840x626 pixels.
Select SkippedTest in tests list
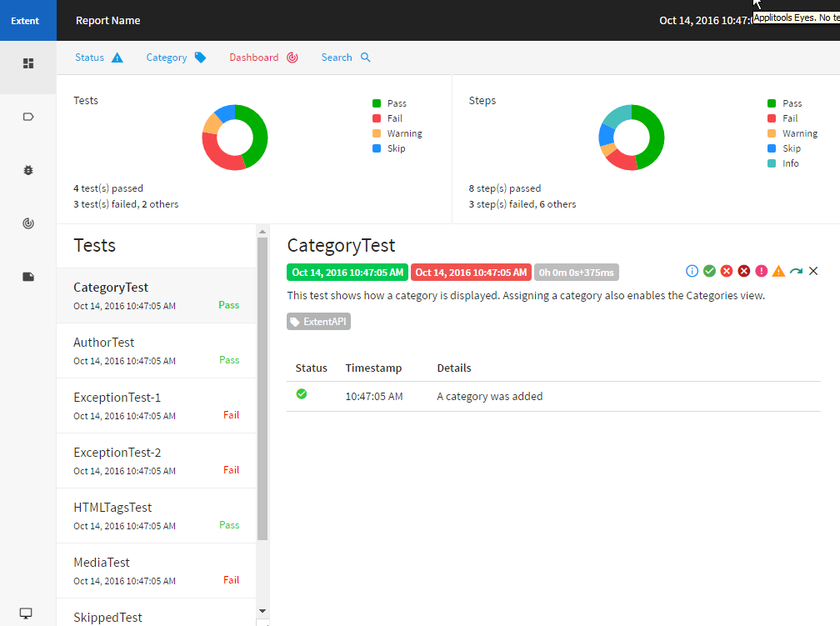157,613
